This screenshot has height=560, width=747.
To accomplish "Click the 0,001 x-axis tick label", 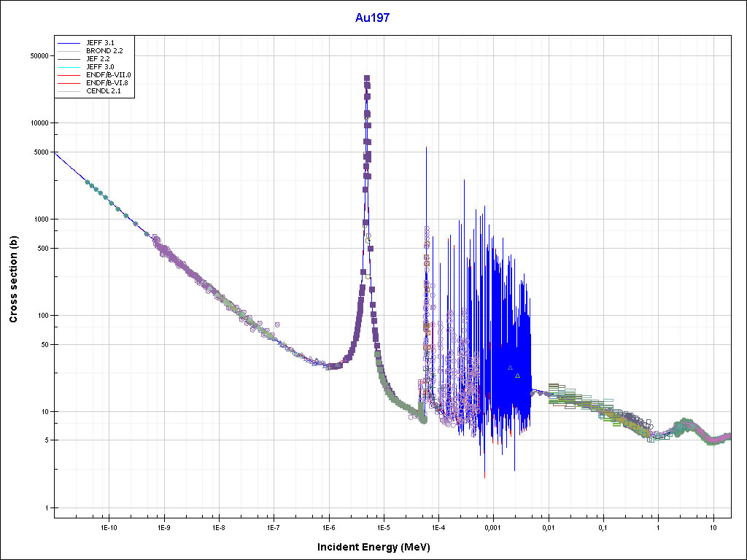I will (x=492, y=526).
